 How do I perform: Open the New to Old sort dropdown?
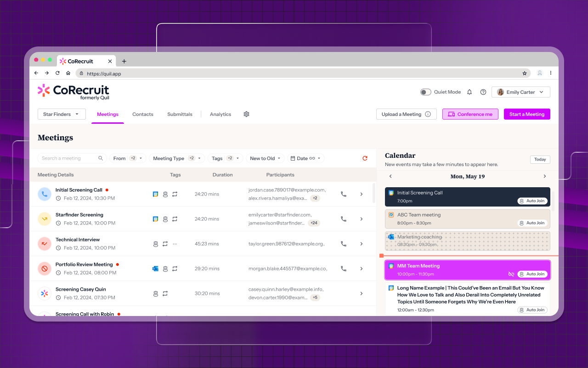(265, 158)
